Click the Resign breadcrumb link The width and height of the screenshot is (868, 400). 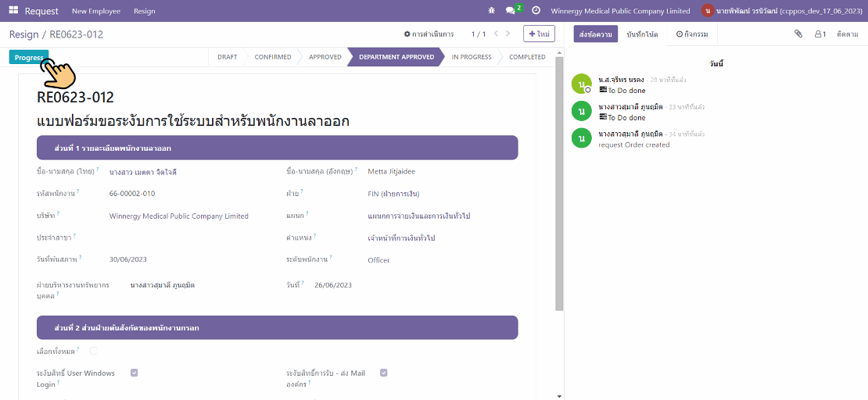(23, 34)
